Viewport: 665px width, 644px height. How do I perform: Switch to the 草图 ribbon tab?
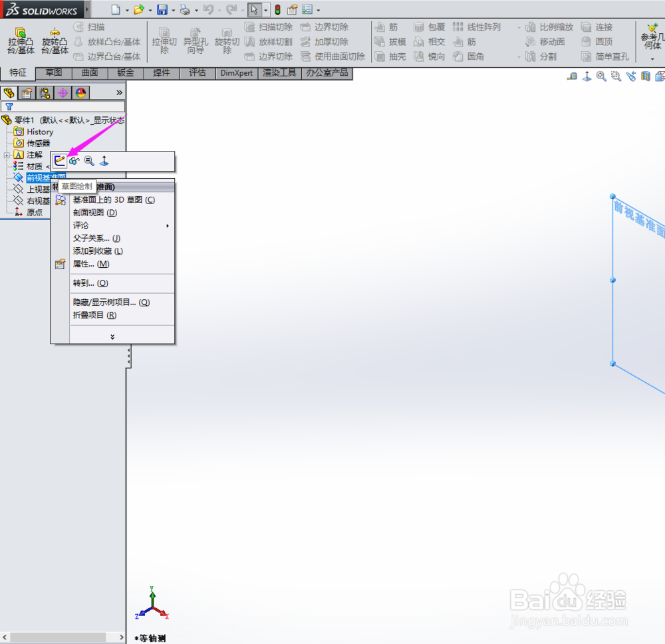tap(53, 73)
